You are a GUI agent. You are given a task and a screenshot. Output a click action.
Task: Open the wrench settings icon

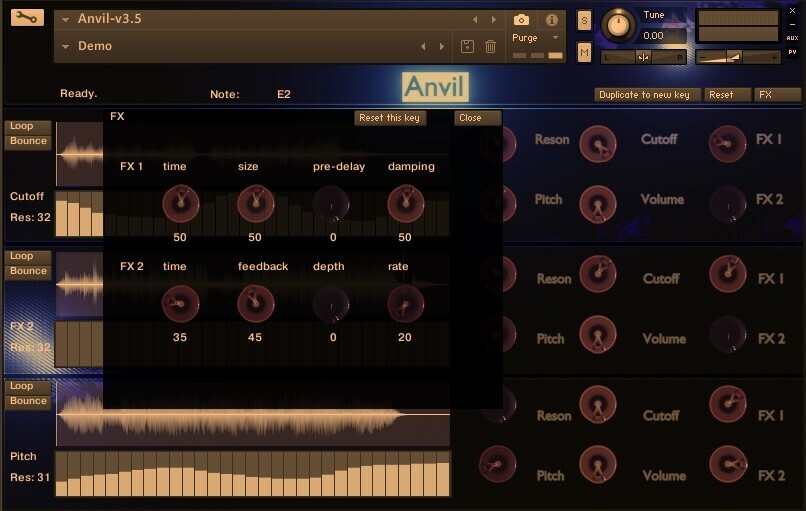[27, 18]
